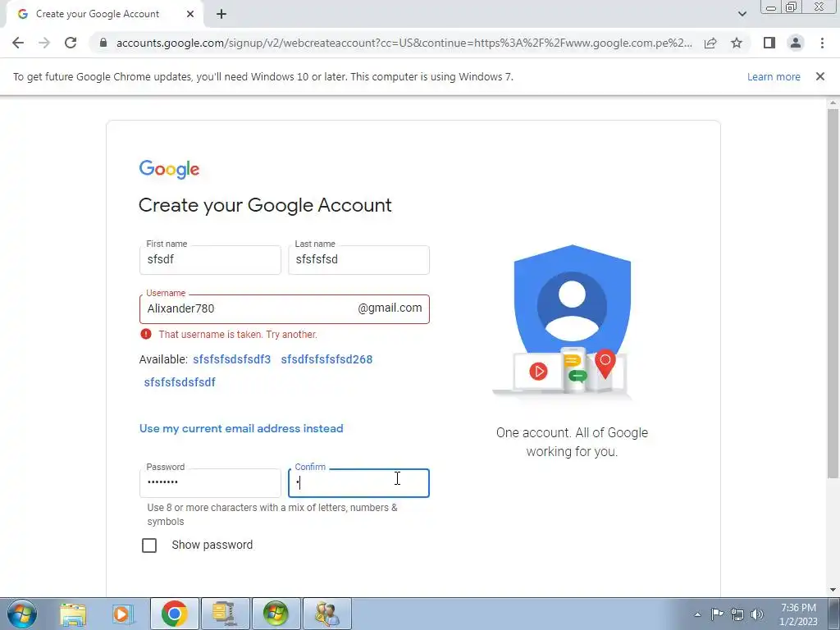Click the That username is taken message

(x=238, y=335)
